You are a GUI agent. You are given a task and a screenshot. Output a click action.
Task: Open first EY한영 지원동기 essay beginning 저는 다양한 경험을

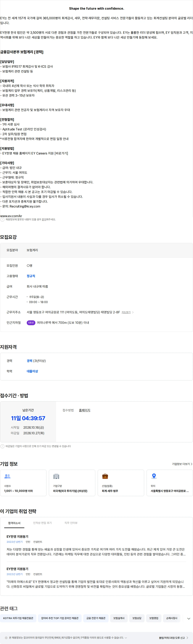pos(96,545)
